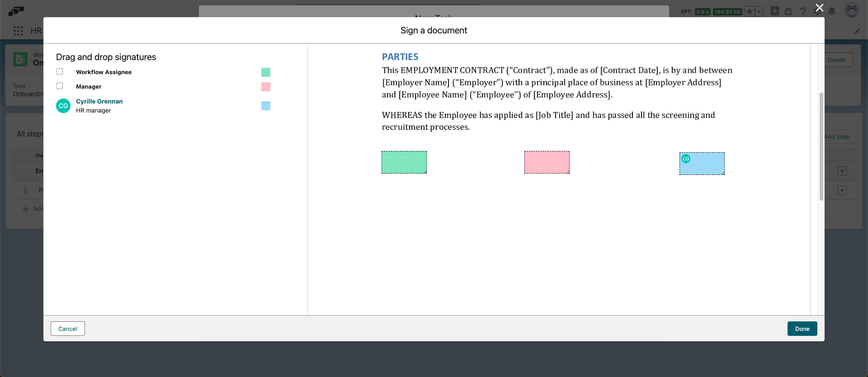Screen dimensions: 868x377
Task: Click the document vertical scrollbar
Action: coord(821,146)
